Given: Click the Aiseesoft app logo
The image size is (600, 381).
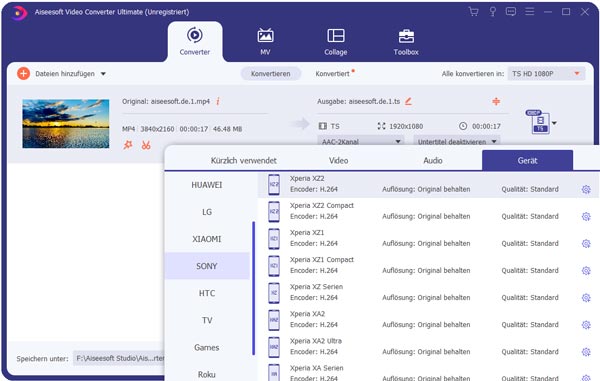Looking at the screenshot, I should (x=18, y=13).
